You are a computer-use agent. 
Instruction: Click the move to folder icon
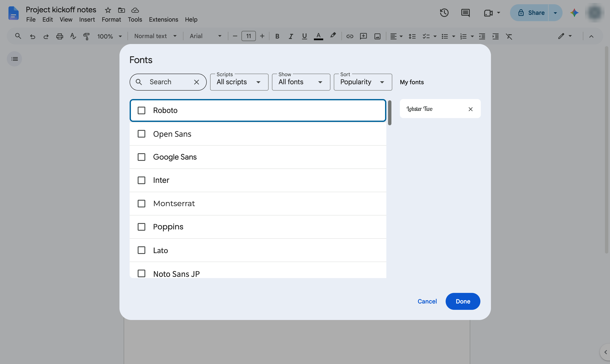122,10
